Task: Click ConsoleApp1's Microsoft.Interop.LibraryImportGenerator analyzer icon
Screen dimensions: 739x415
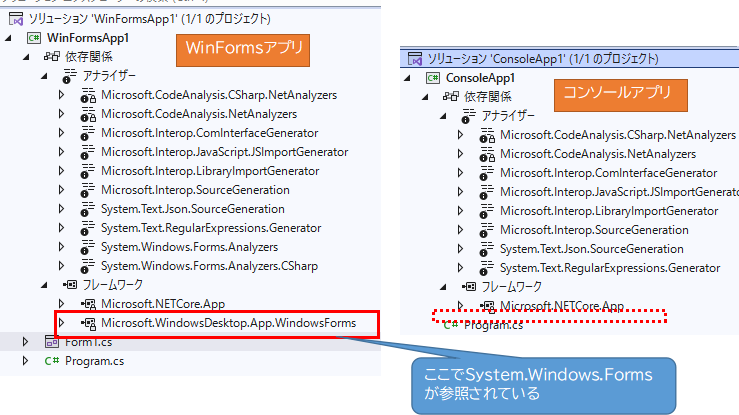Action: 487,211
